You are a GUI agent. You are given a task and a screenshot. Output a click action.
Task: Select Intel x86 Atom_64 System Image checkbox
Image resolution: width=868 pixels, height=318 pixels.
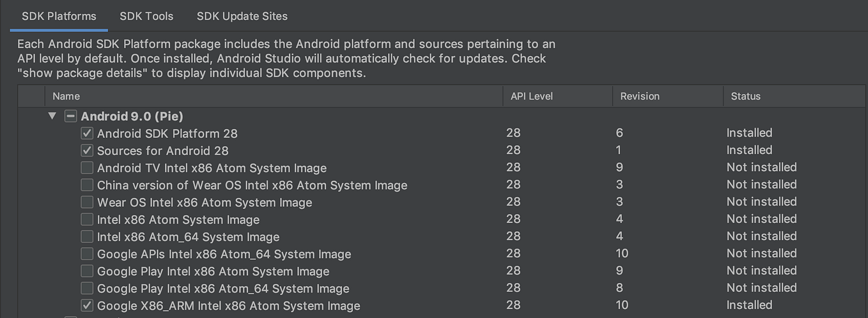(87, 237)
